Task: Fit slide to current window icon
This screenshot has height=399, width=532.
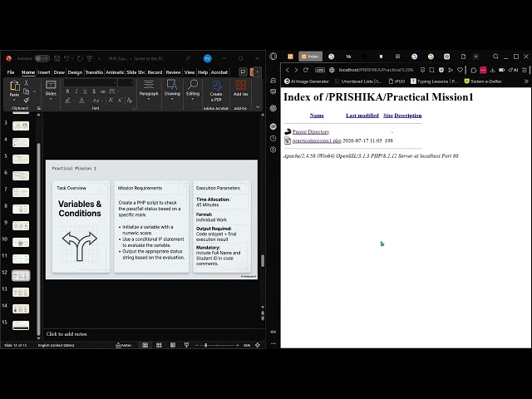Action: tap(258, 345)
